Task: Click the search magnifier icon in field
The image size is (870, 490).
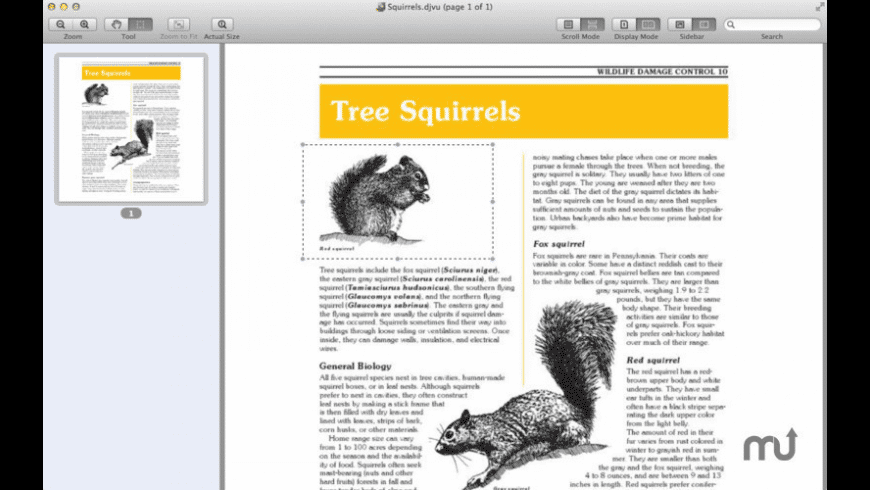Action: (731, 24)
